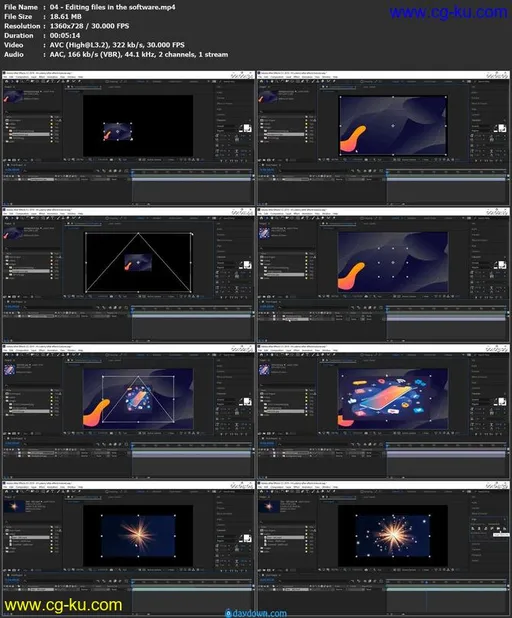Click the 'Duration' label
512x618 pixels.
pos(19,35)
